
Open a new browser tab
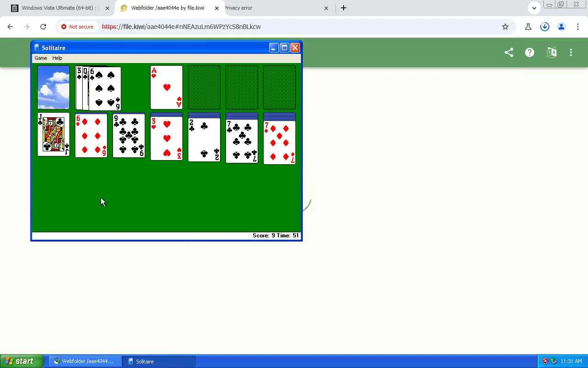coord(344,8)
